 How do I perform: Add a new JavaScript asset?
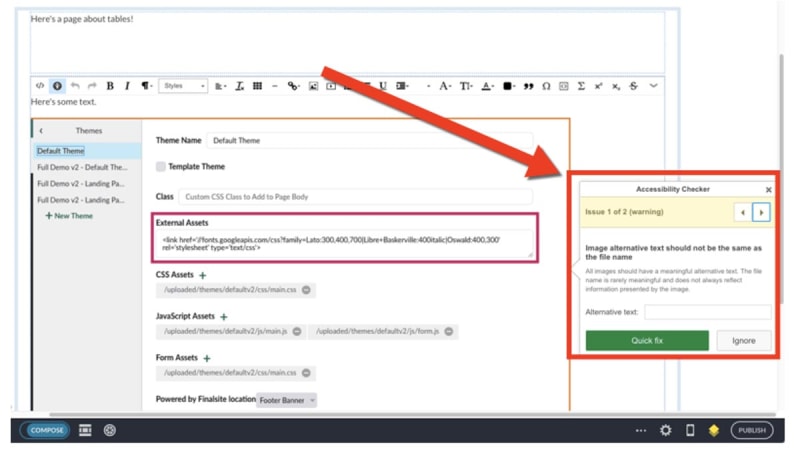click(223, 317)
